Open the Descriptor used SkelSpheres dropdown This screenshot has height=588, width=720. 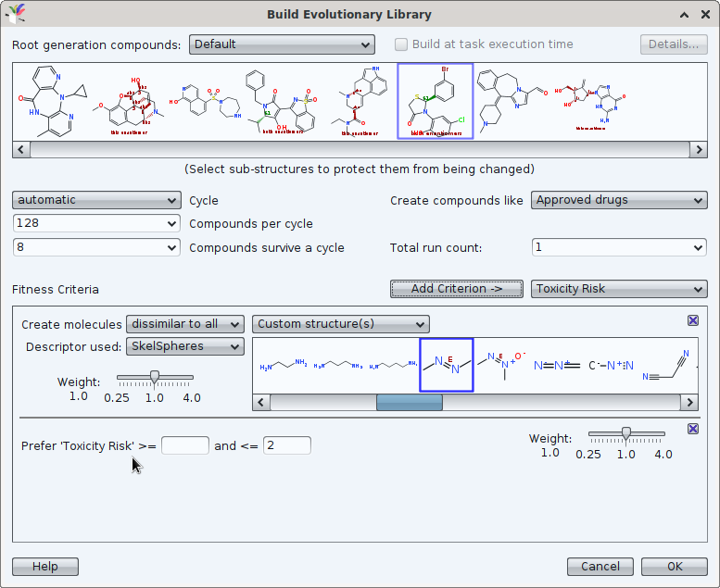pos(184,347)
